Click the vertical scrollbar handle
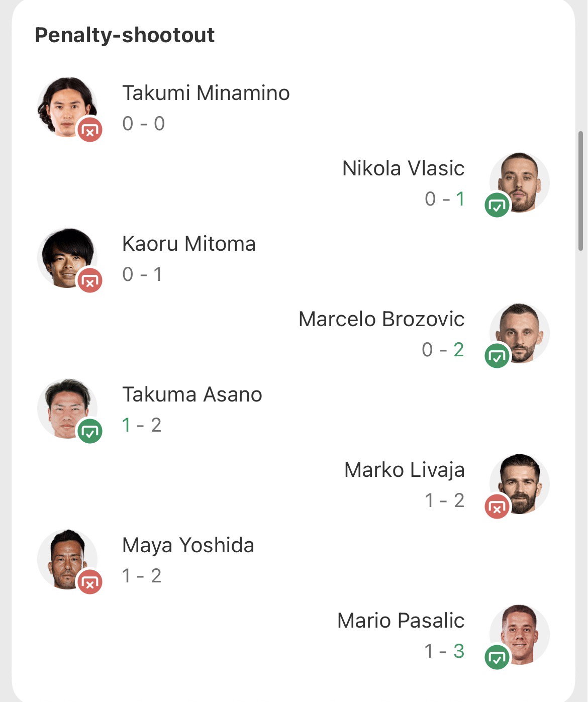Image resolution: width=588 pixels, height=702 pixels. click(x=581, y=191)
